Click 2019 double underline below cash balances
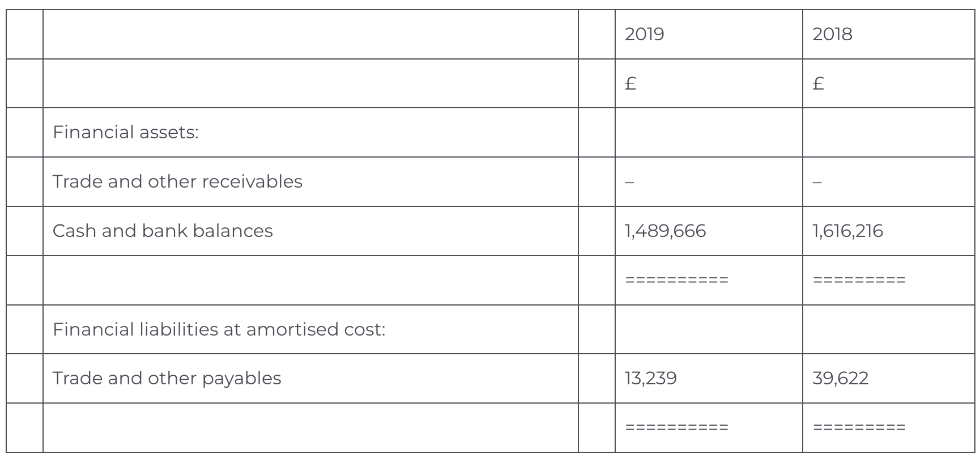The height and width of the screenshot is (458, 980). (676, 280)
